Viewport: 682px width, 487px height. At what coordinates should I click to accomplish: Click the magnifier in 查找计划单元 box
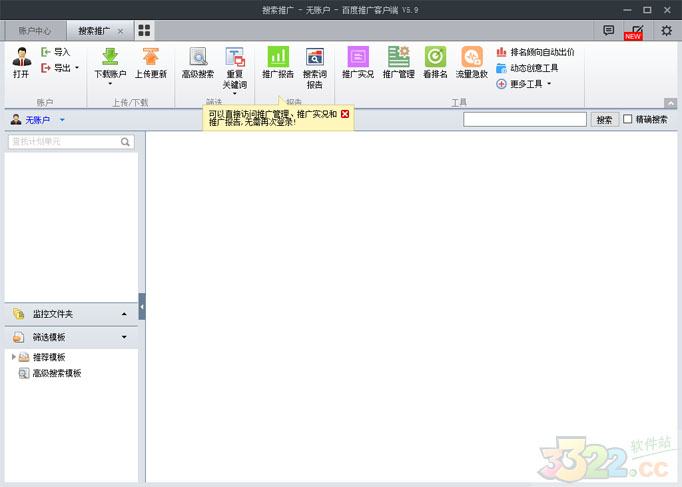coord(125,142)
